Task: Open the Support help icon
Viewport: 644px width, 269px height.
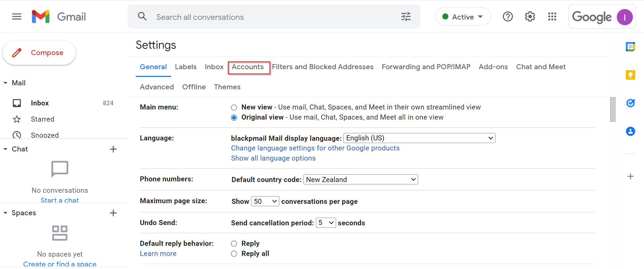Action: [x=508, y=16]
